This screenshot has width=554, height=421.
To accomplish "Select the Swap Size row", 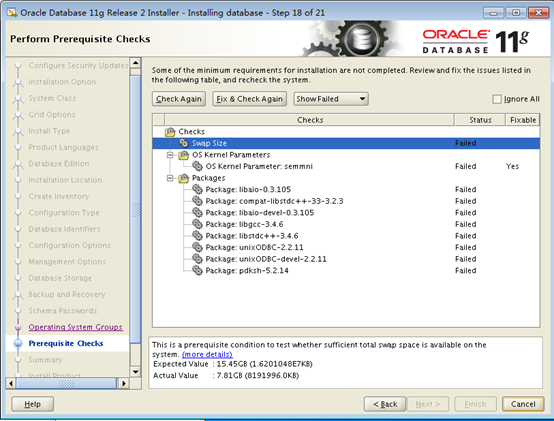I will [x=346, y=143].
